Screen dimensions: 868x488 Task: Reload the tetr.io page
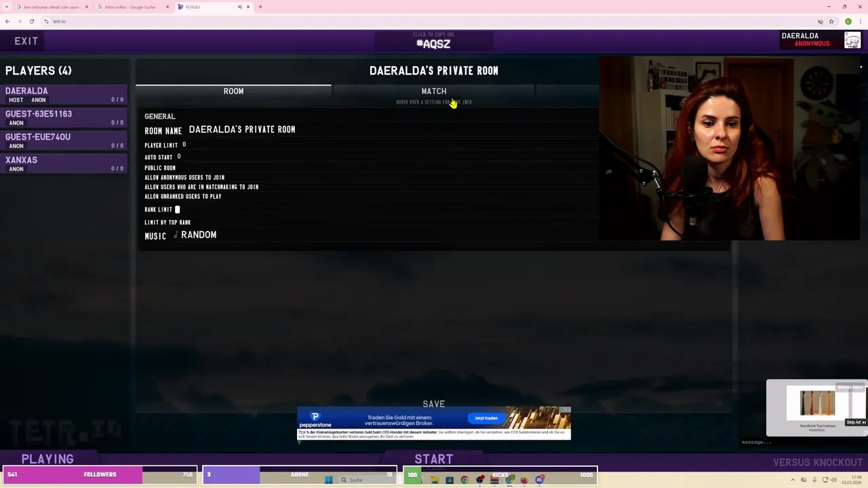[31, 21]
